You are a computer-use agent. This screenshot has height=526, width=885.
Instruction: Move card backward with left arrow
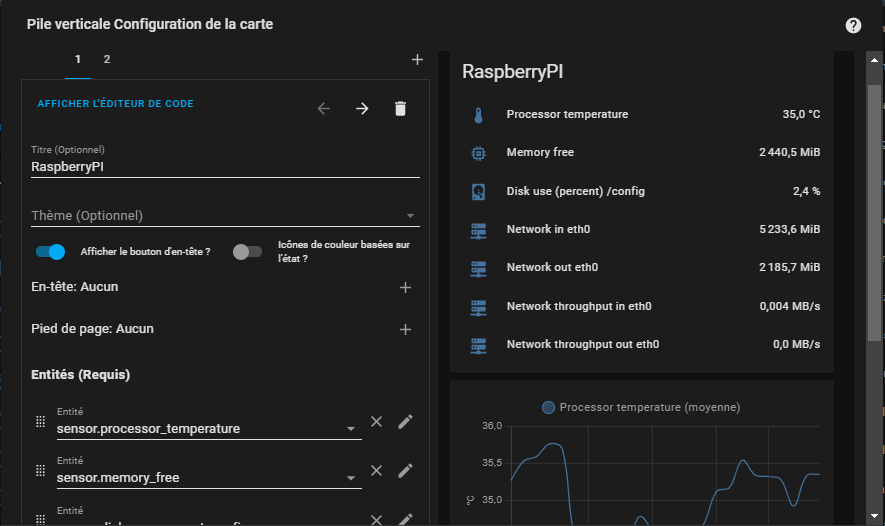[323, 108]
